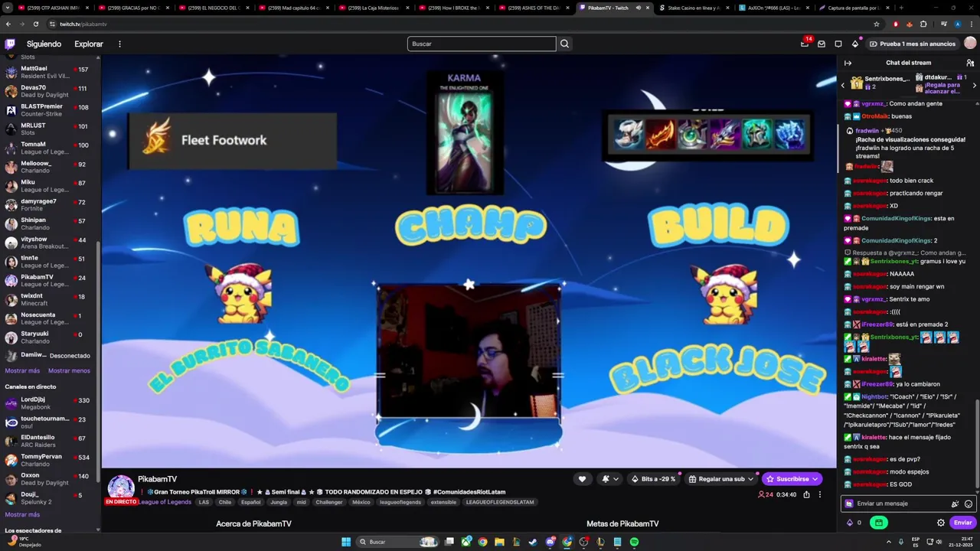Viewport: 980px width, 551px height.
Task: Open Spotify from the taskbar
Action: (x=634, y=542)
